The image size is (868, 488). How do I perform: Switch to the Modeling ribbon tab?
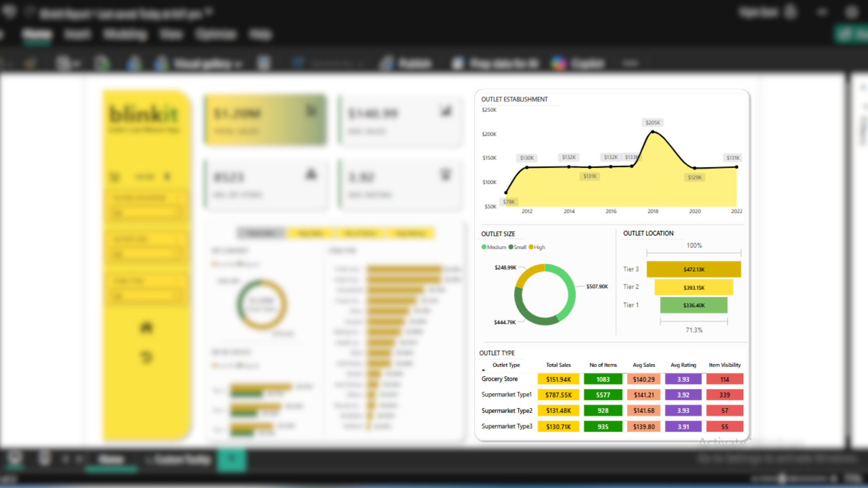[125, 34]
